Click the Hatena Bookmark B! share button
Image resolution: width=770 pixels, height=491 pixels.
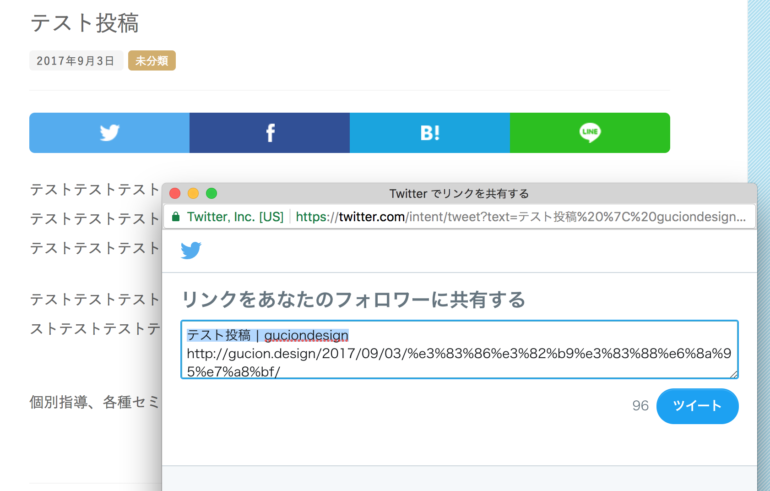429,133
